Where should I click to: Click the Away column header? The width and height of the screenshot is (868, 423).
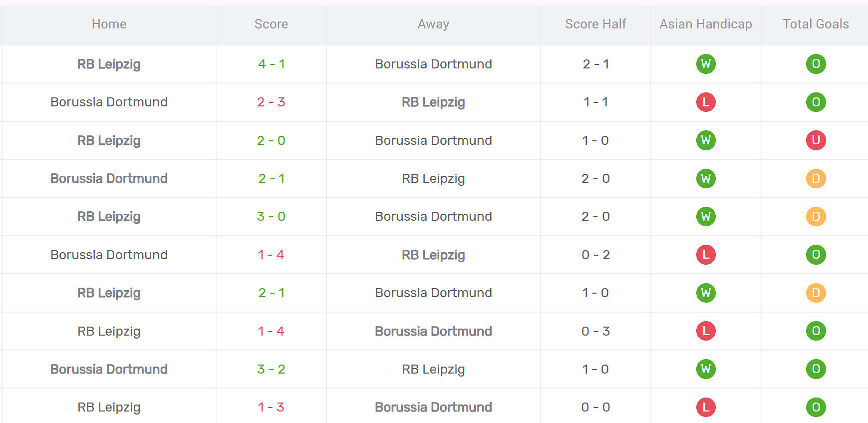(433, 24)
